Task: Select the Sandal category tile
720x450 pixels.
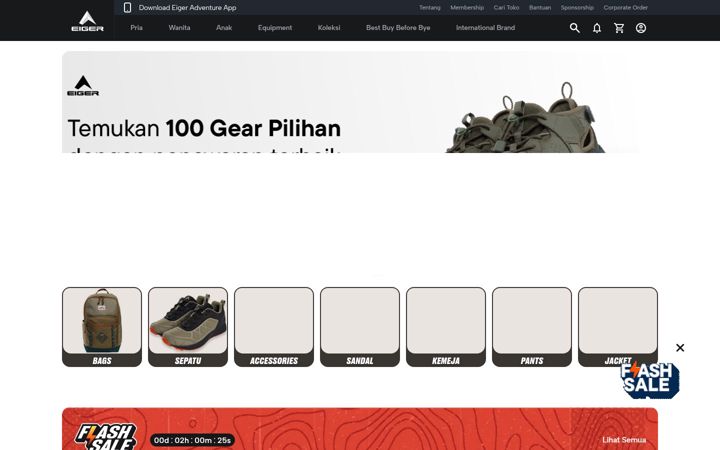Action: pos(360,327)
